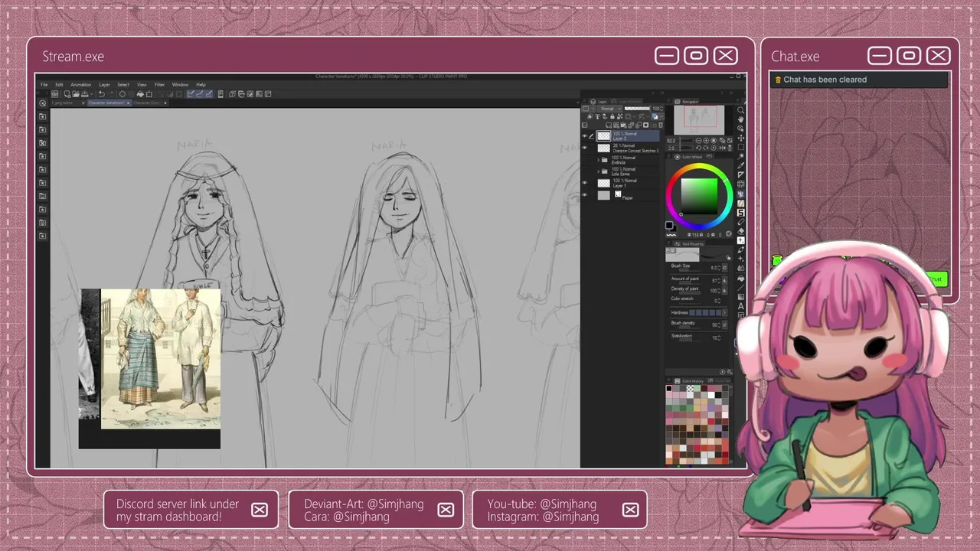Viewport: 980px width, 551px height.
Task: Click the Navigator thumbnail preview
Action: 699,120
